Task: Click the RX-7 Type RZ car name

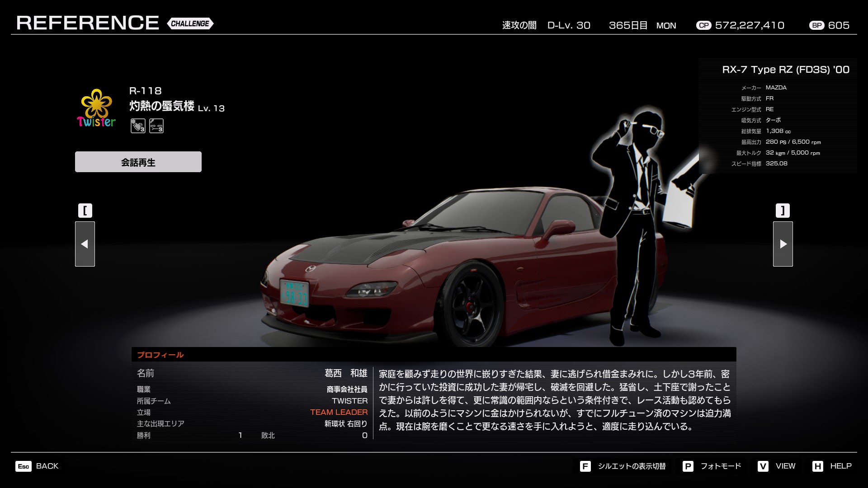Action: (785, 70)
